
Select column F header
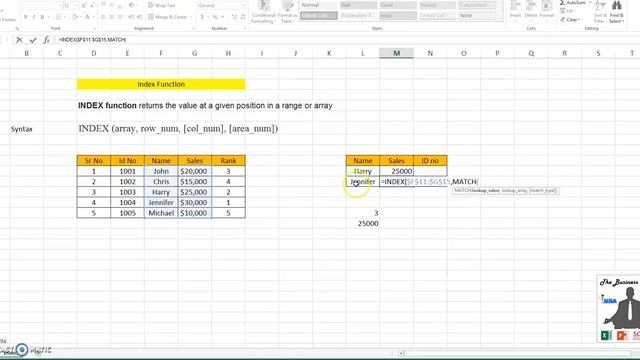161,53
